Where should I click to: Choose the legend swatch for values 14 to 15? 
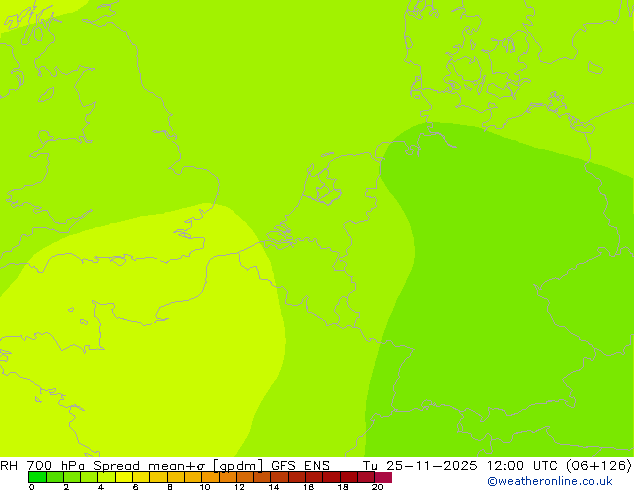point(279,477)
